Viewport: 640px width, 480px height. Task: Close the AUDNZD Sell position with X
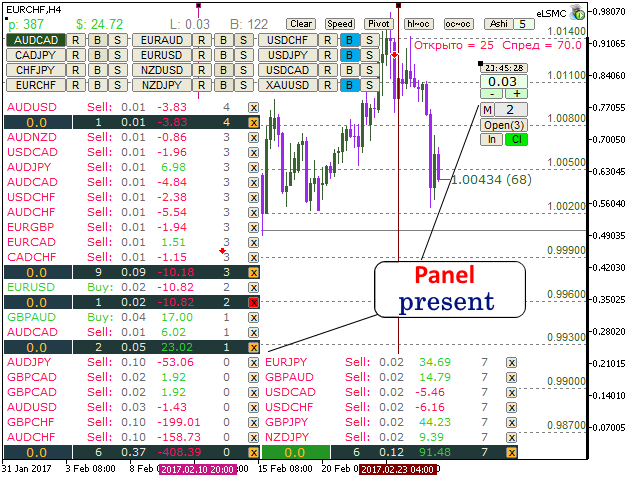(x=253, y=138)
